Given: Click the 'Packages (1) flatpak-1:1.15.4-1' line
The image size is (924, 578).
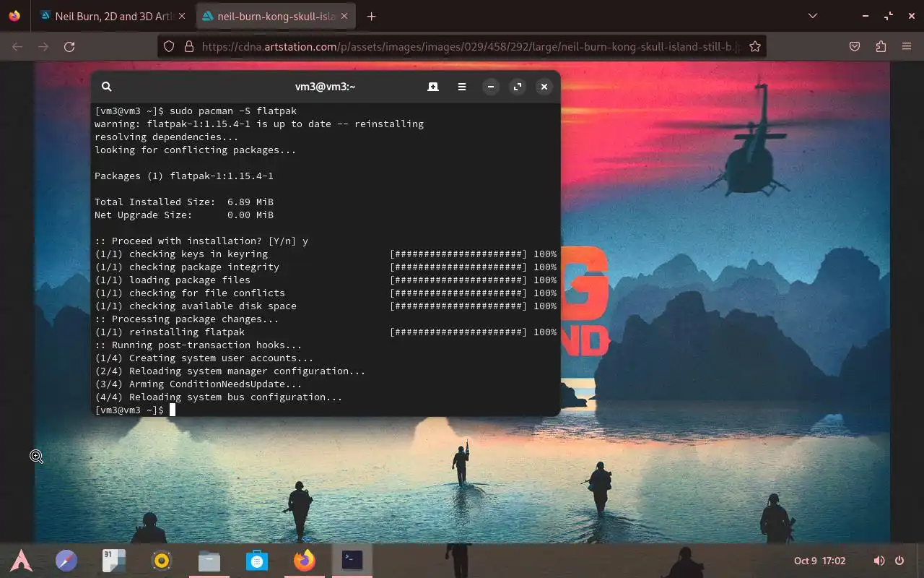Looking at the screenshot, I should click(x=184, y=176).
